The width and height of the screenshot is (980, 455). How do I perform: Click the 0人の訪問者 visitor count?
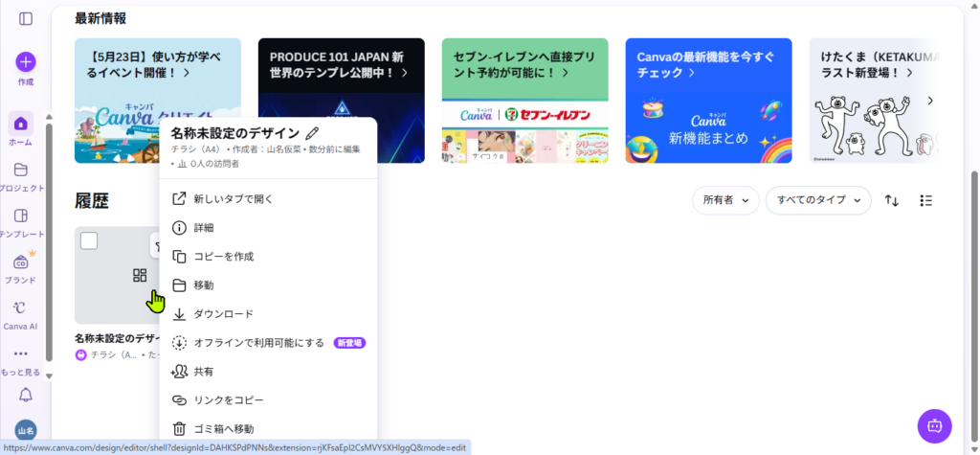click(214, 164)
